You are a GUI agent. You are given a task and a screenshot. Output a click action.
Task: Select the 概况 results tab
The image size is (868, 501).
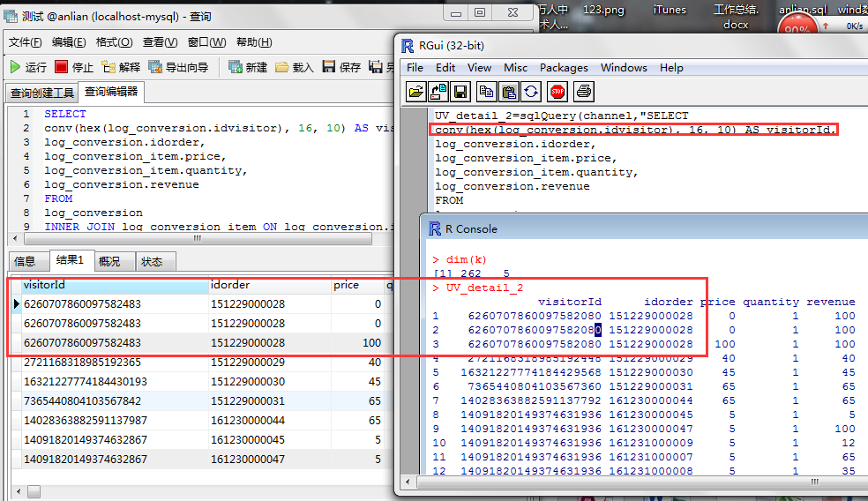click(110, 262)
